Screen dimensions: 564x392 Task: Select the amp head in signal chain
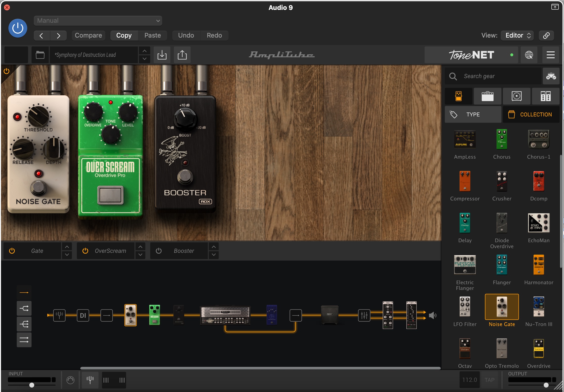(x=225, y=315)
